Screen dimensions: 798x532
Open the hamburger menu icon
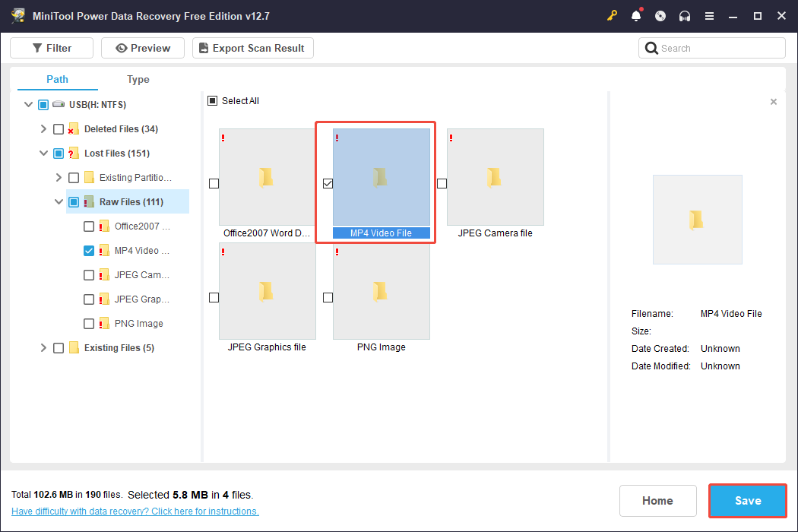point(709,16)
